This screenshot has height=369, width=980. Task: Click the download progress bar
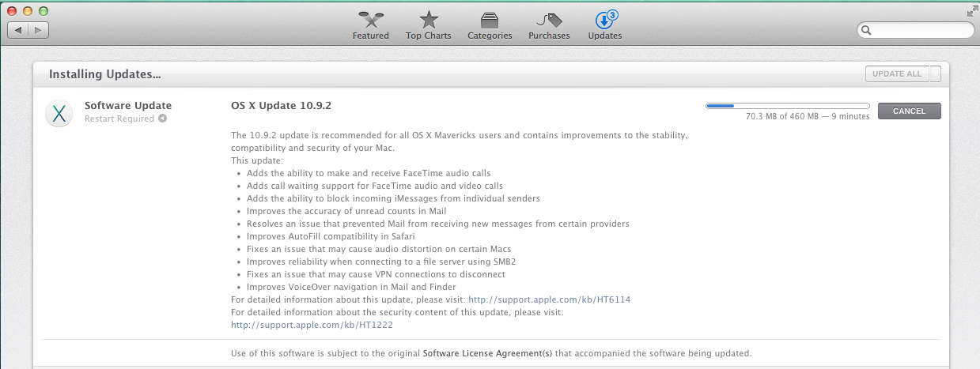(x=787, y=105)
